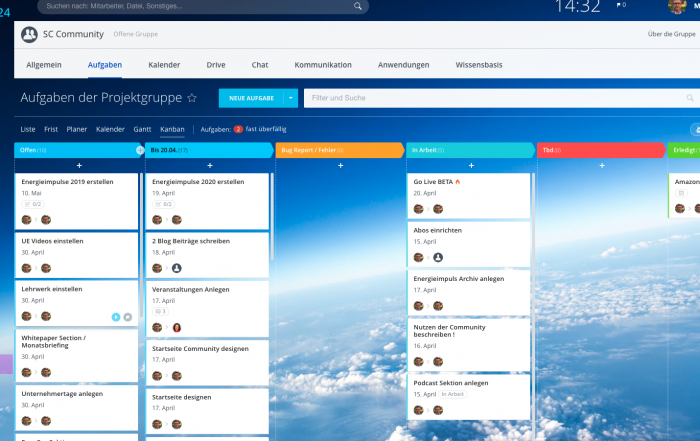Screen dimensions: 700x441
Task: Start timer on Lehrwerk einstellen card
Action: tap(116, 317)
